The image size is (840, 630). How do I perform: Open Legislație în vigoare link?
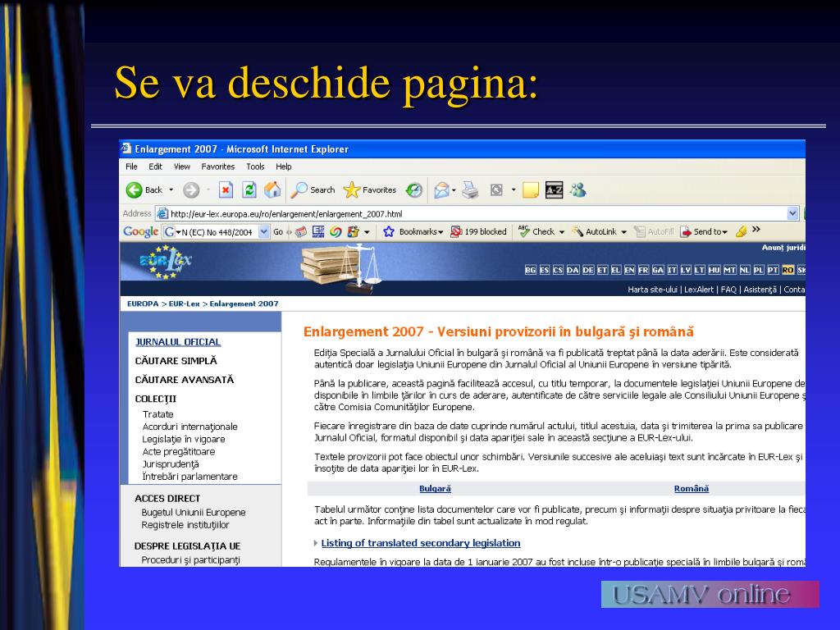point(184,440)
